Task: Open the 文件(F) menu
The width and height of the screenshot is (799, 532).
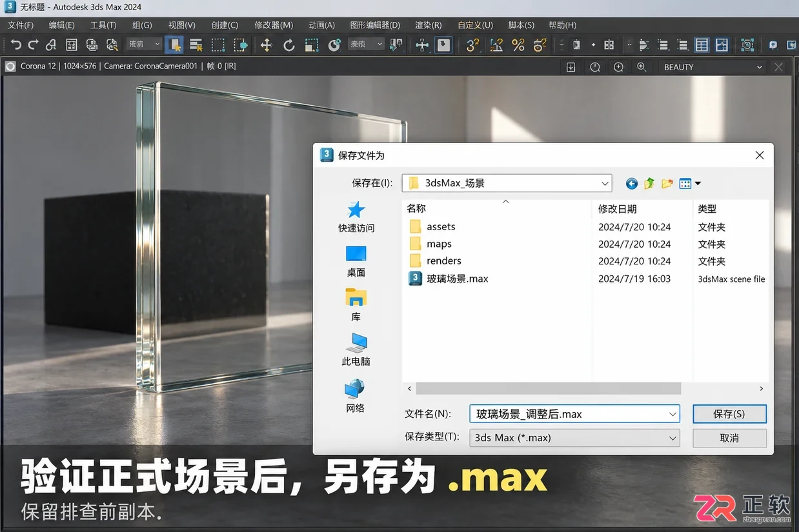Action: (x=21, y=25)
